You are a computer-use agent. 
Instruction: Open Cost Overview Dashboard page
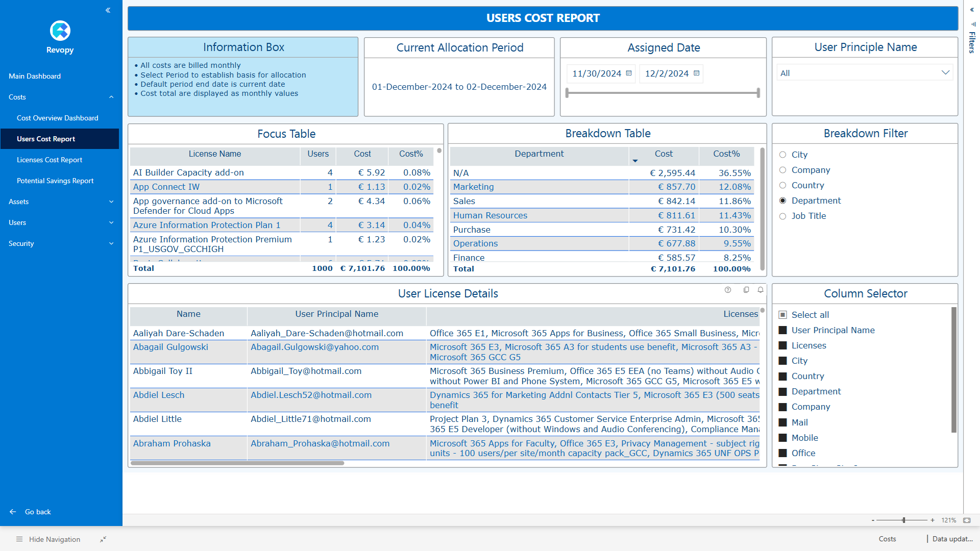[x=58, y=118]
